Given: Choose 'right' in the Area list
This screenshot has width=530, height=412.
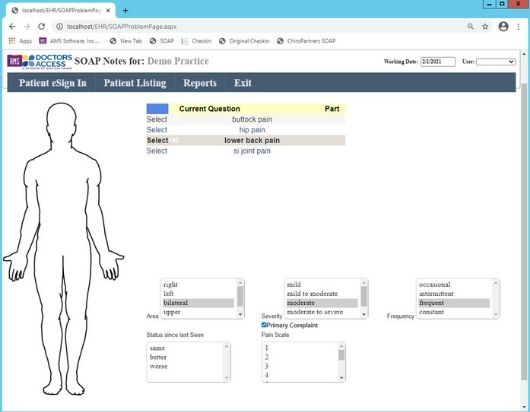Looking at the screenshot, I should [198, 285].
